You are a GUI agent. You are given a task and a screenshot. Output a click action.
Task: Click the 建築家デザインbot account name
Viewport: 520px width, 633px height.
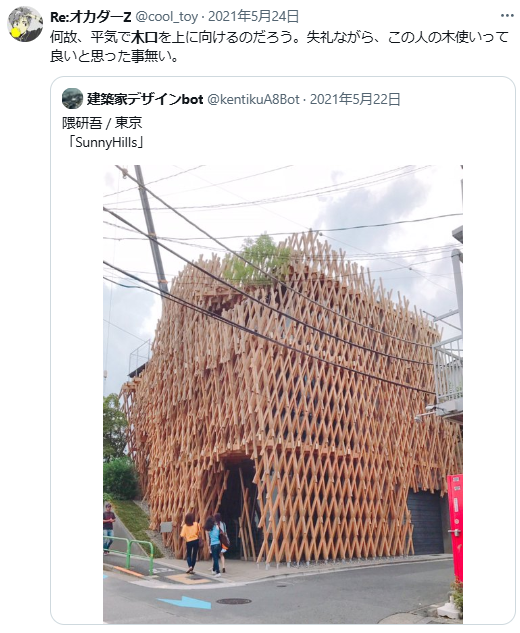click(x=145, y=99)
